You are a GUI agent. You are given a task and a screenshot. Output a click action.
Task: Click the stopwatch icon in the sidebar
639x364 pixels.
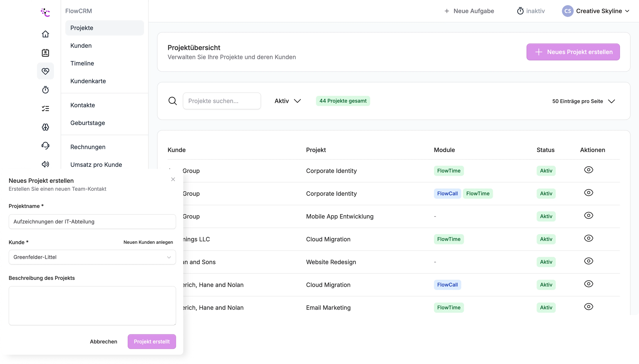click(x=45, y=90)
